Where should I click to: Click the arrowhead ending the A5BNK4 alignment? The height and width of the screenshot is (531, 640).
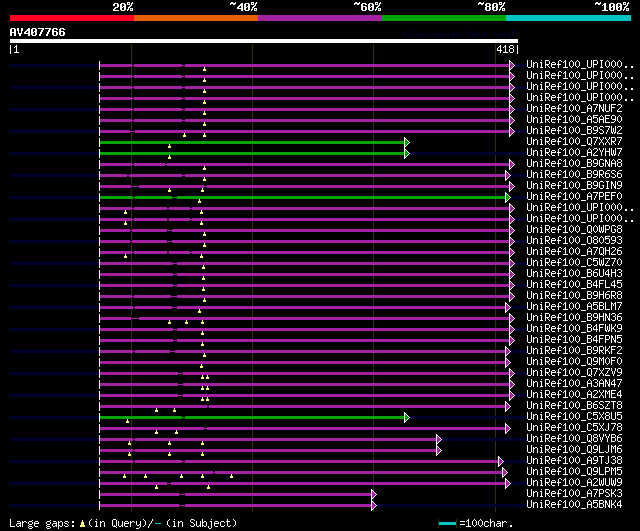coord(374,506)
